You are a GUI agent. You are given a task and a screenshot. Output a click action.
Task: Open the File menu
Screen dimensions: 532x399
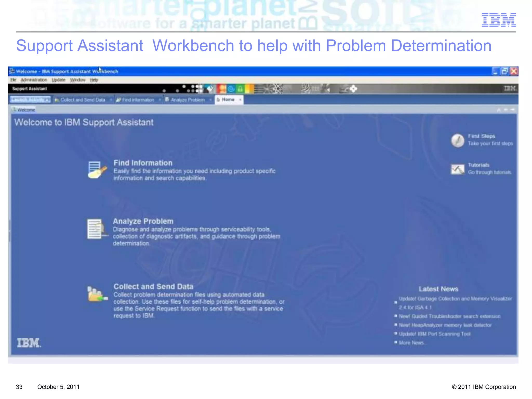pyautogui.click(x=13, y=80)
